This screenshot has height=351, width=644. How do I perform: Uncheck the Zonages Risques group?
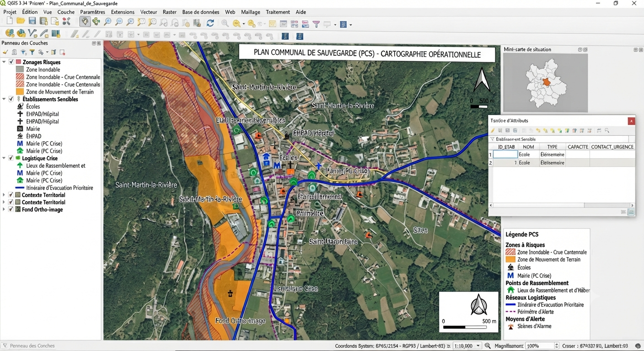tap(11, 62)
